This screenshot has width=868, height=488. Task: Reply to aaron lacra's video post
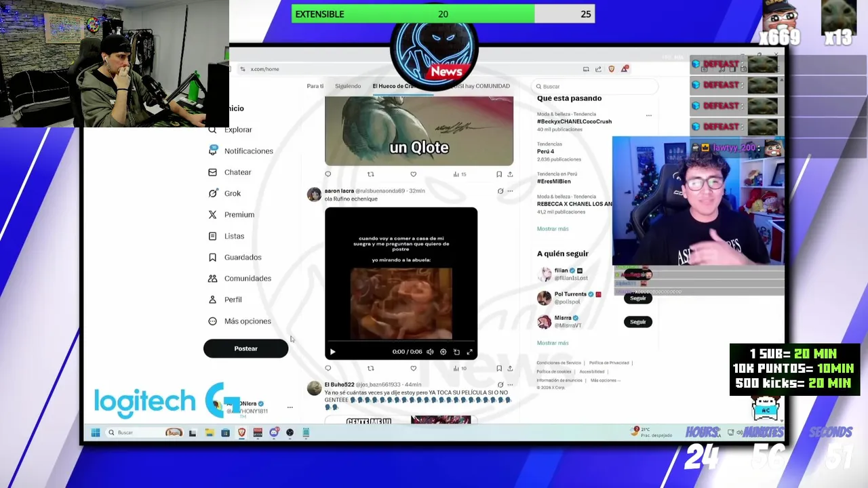click(x=328, y=368)
